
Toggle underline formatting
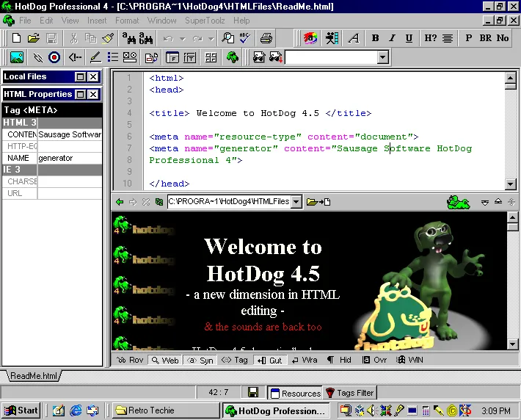tap(409, 38)
